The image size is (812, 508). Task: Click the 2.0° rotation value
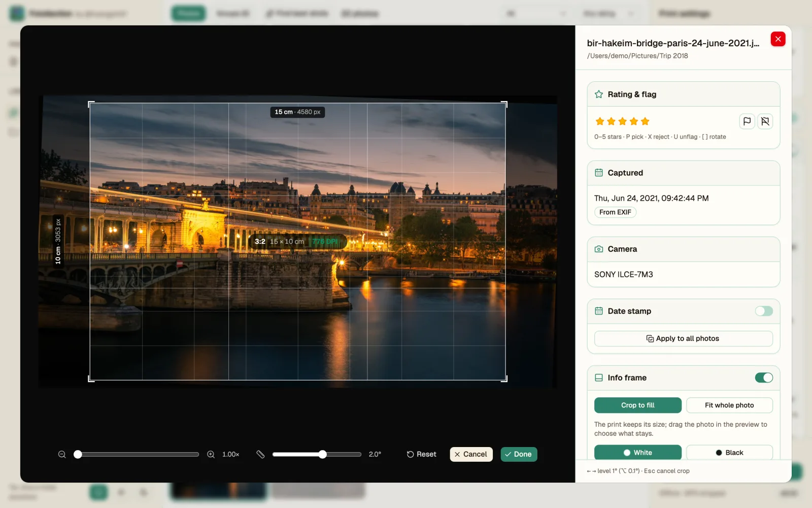[375, 454]
